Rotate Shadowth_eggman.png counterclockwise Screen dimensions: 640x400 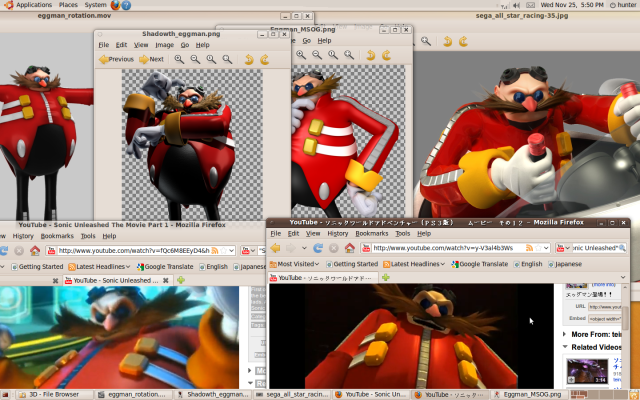point(249,60)
